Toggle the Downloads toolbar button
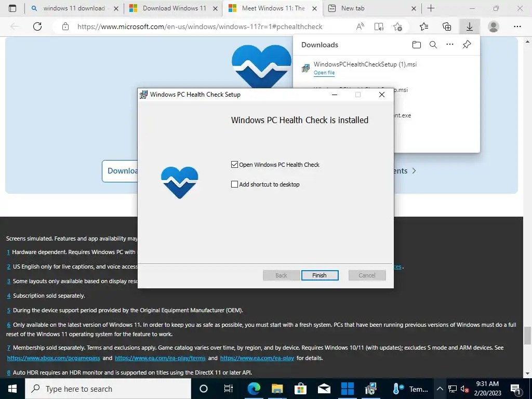The width and height of the screenshot is (532, 399). 470,26
